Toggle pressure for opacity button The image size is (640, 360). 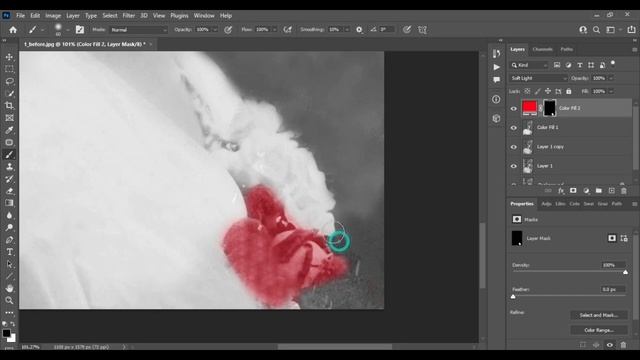pyautogui.click(x=228, y=30)
